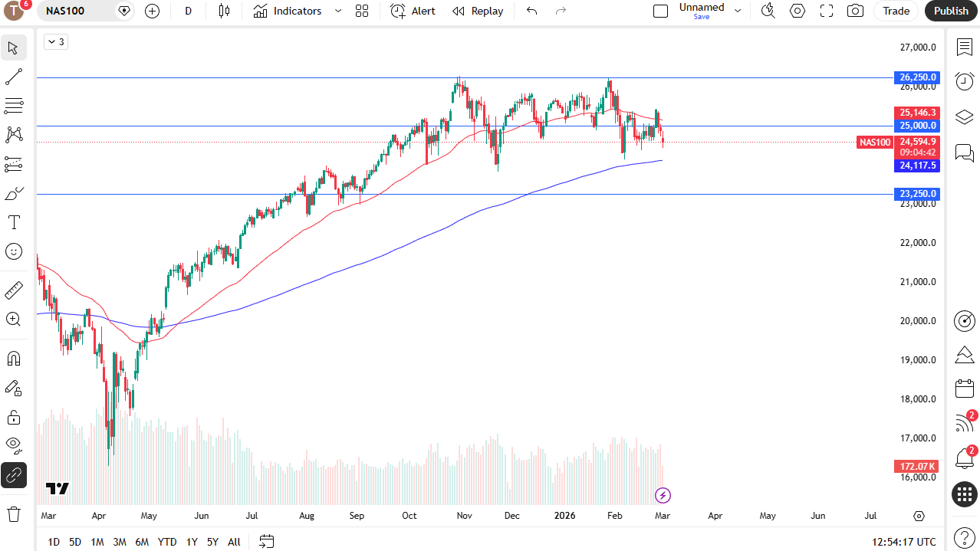Open timezone menu at 12:54:17 UTC
The height and width of the screenshot is (551, 980).
pos(904,542)
